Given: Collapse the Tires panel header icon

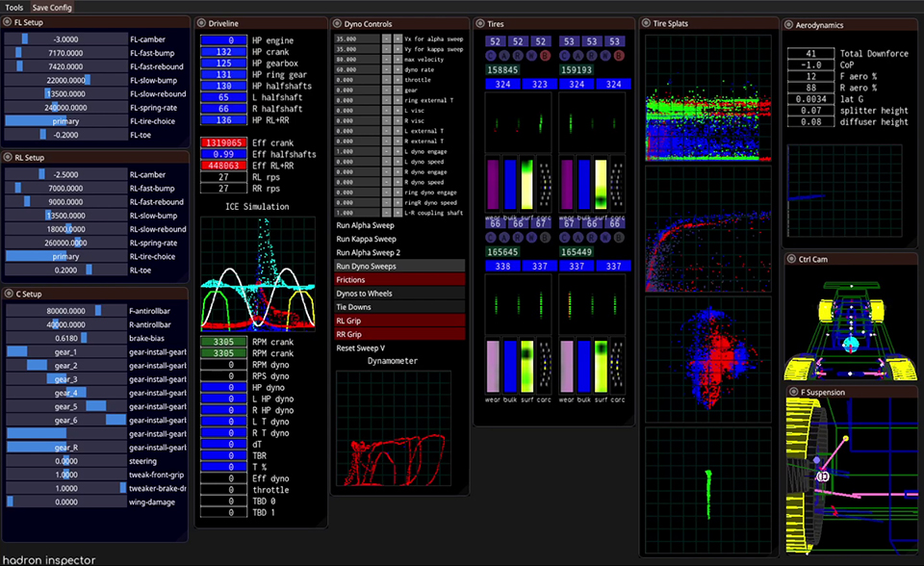Looking at the screenshot, I should pyautogui.click(x=480, y=23).
